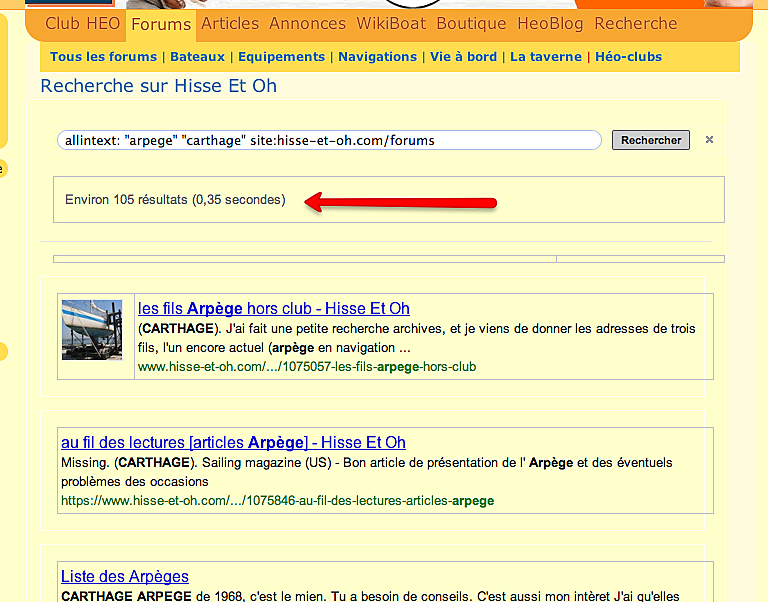Viewport: 768px width, 602px height.
Task: Open the Bateaux forum link
Action: tap(197, 57)
